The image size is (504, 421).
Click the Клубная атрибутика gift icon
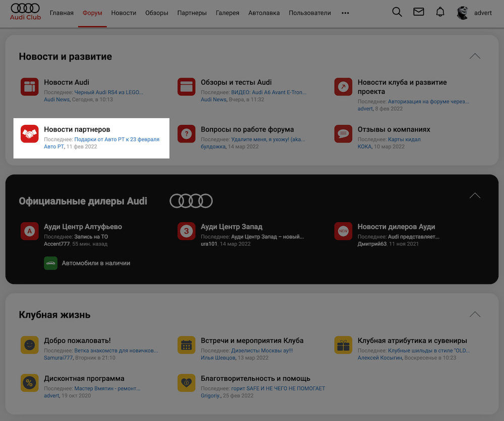[343, 345]
